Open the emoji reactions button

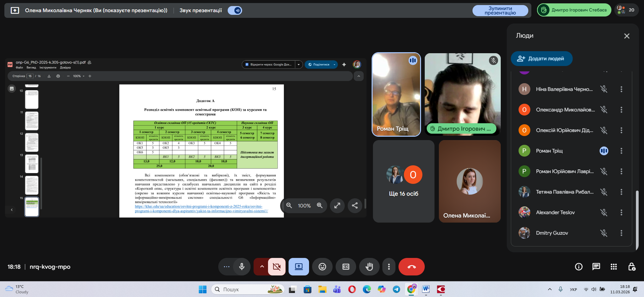click(322, 267)
